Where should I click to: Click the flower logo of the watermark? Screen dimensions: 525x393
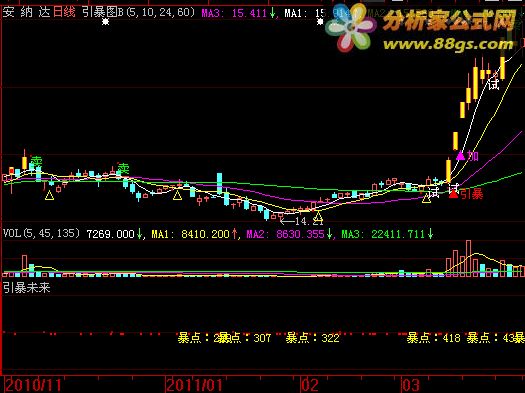point(352,29)
